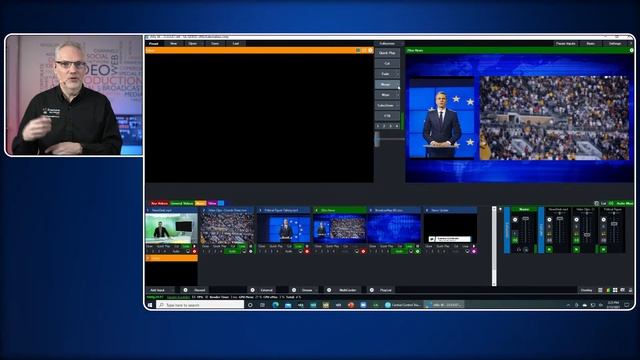This screenshot has height=360, width=640.
Task: Open Video Clips audio channel gear
Action: coord(576,220)
